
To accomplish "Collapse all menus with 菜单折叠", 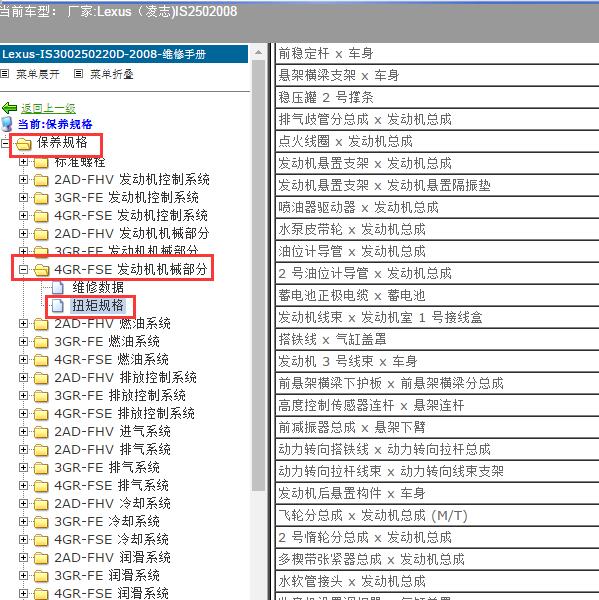I will tap(111, 74).
